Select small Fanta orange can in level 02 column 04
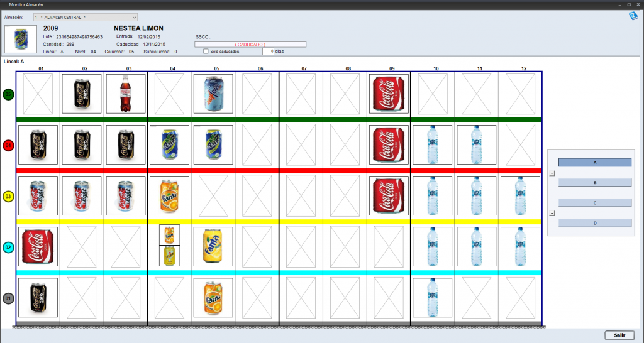Image resolution: width=644 pixels, height=343 pixels. pyautogui.click(x=170, y=235)
